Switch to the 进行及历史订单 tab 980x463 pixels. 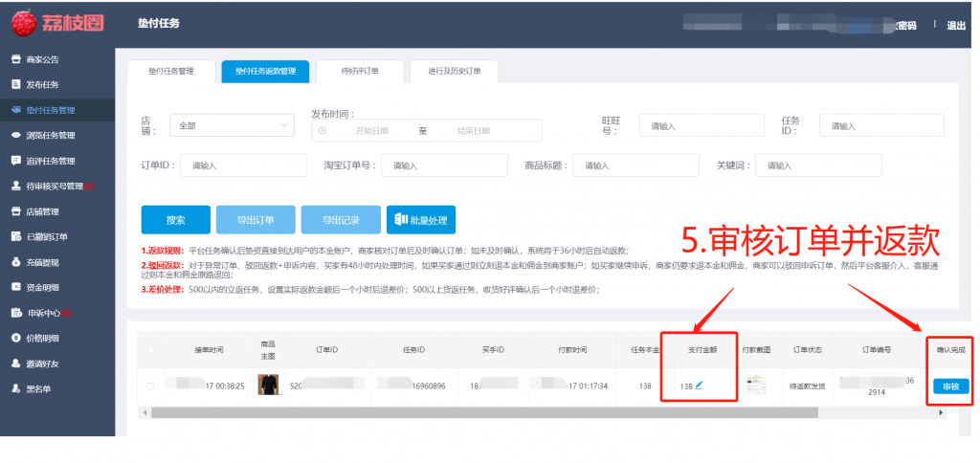(455, 71)
